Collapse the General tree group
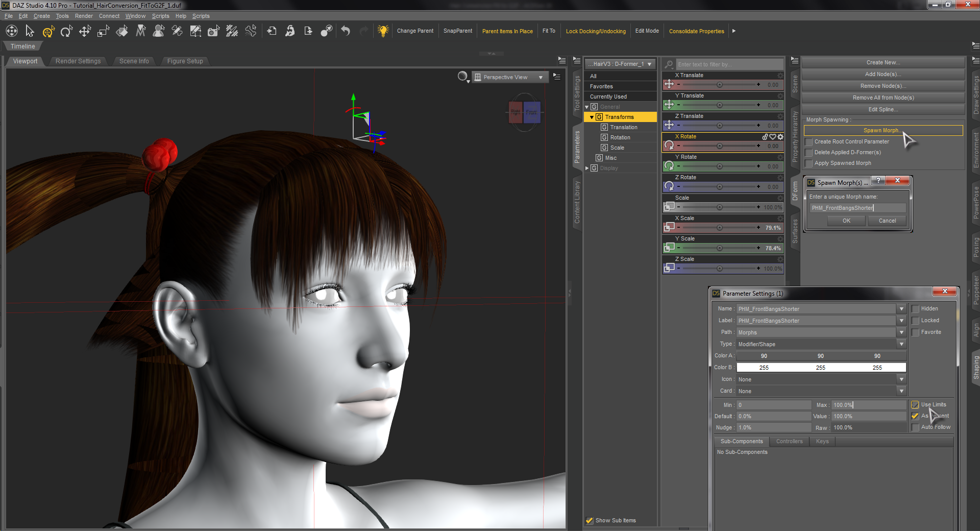980x531 pixels. click(587, 107)
